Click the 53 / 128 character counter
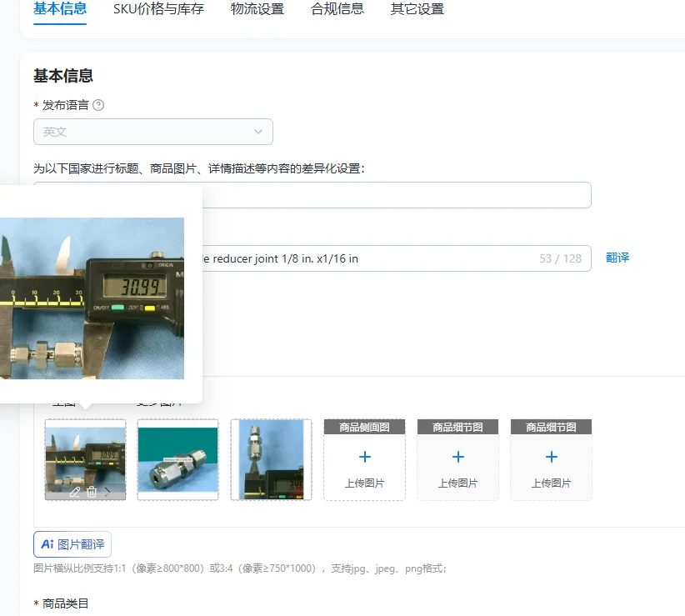This screenshot has height=616, width=685. click(561, 258)
